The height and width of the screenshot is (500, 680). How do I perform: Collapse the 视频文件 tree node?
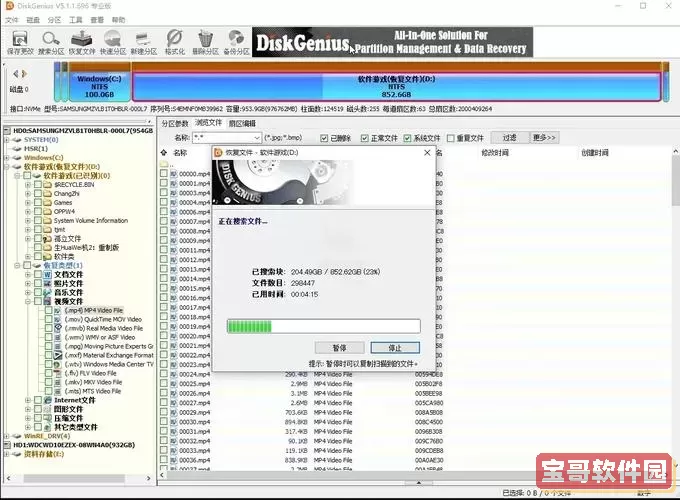pos(28,301)
